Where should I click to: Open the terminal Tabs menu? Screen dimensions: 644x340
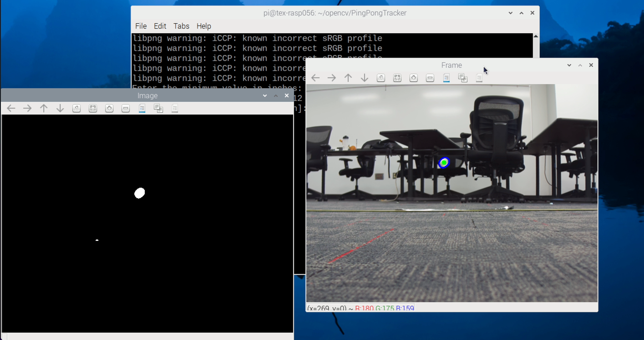[181, 26]
